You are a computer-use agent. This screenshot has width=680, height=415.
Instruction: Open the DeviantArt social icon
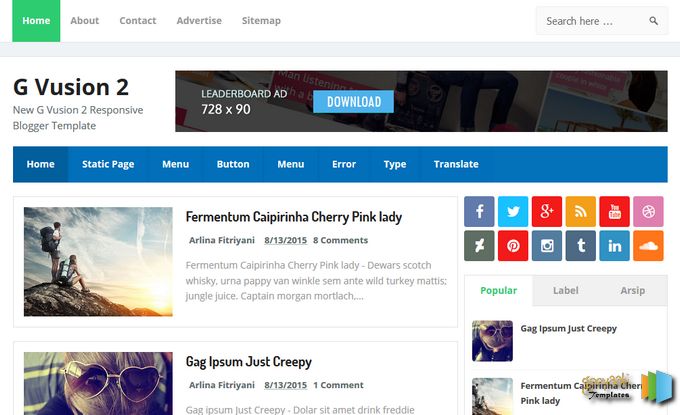click(479, 246)
